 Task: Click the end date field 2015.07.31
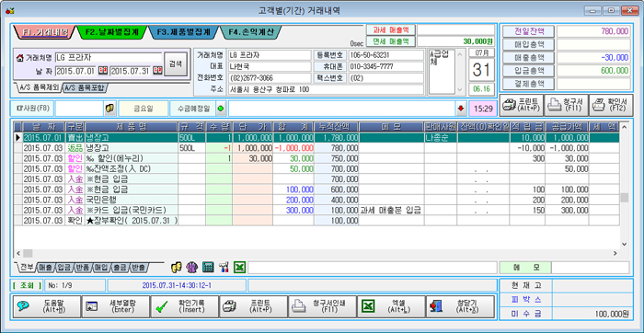(131, 71)
